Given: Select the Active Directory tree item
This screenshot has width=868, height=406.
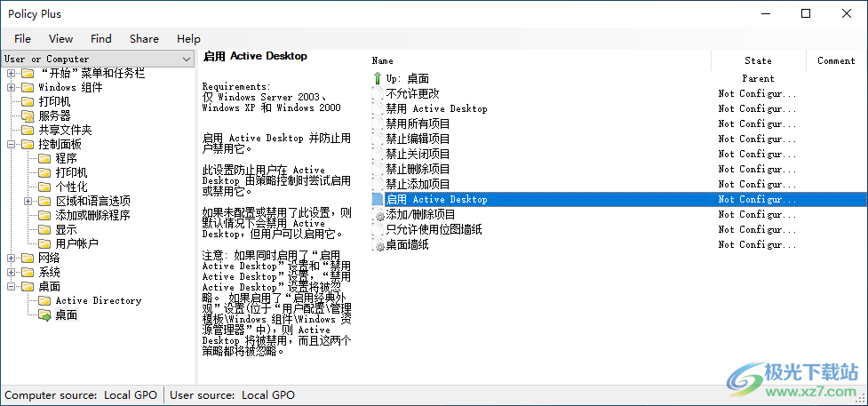Looking at the screenshot, I should pos(99,301).
